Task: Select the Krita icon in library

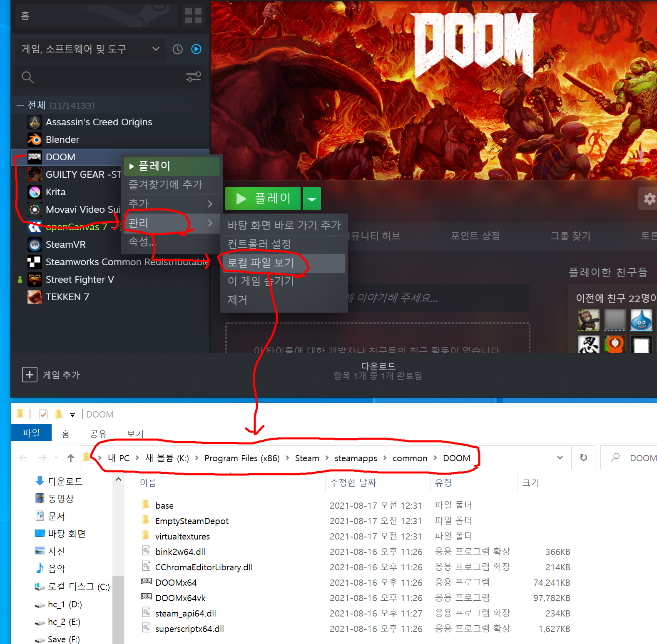Action: 35,192
